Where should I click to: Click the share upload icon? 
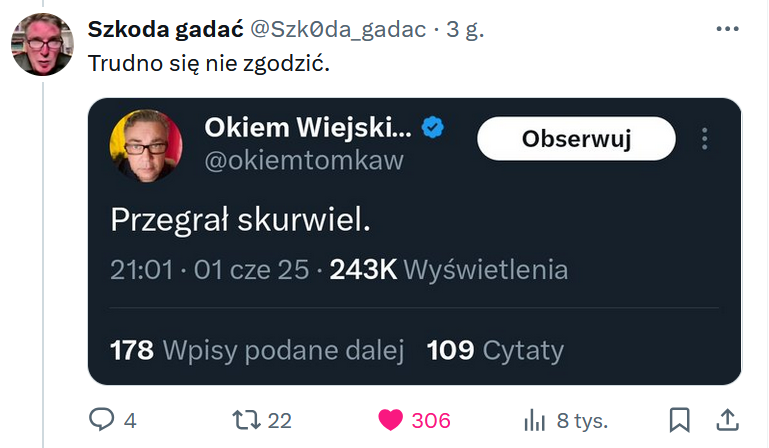[728, 420]
